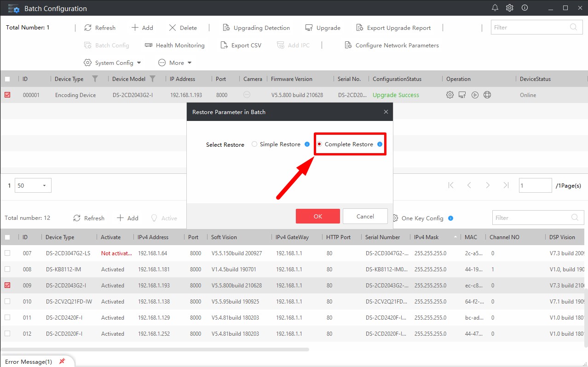Start live view play icon for device 000001
Screen dimensions: 588x367
coord(475,95)
